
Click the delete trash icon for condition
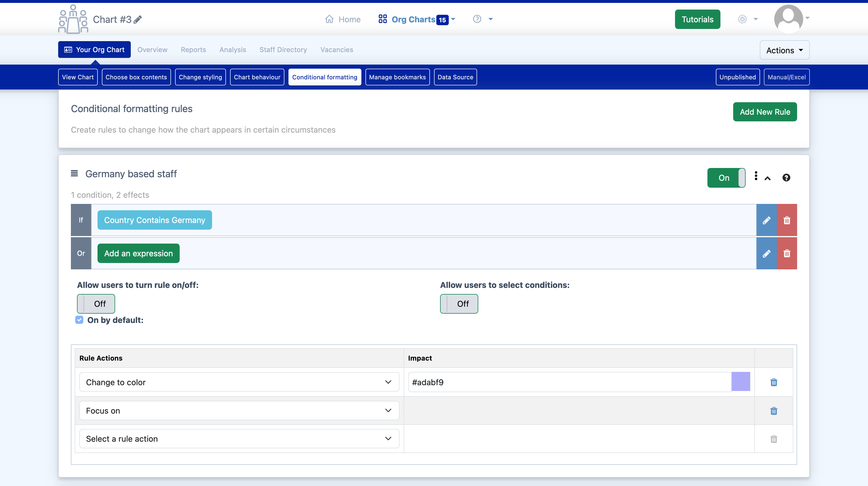coord(787,220)
